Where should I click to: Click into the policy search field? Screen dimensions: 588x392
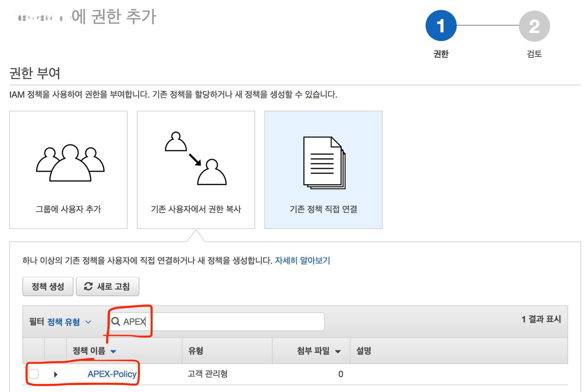(233, 322)
